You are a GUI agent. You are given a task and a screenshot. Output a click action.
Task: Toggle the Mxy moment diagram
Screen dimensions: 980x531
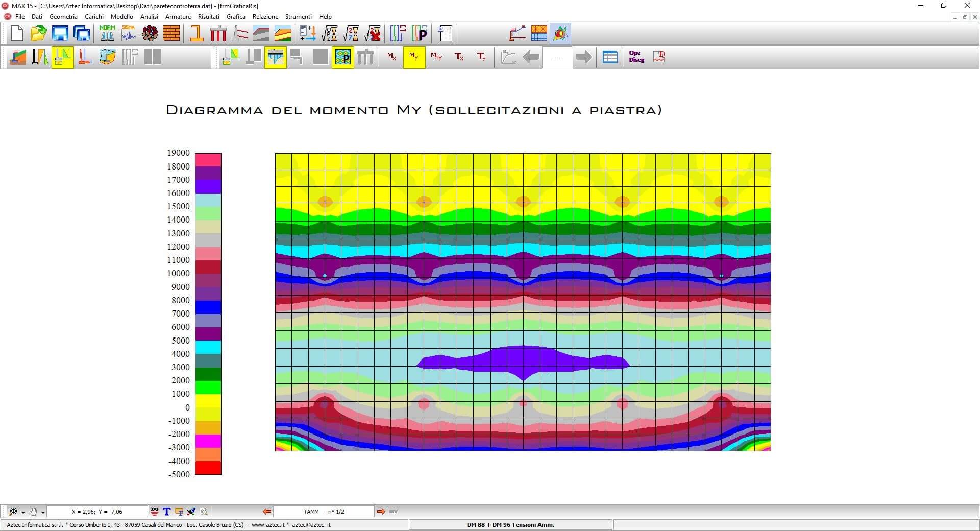436,57
